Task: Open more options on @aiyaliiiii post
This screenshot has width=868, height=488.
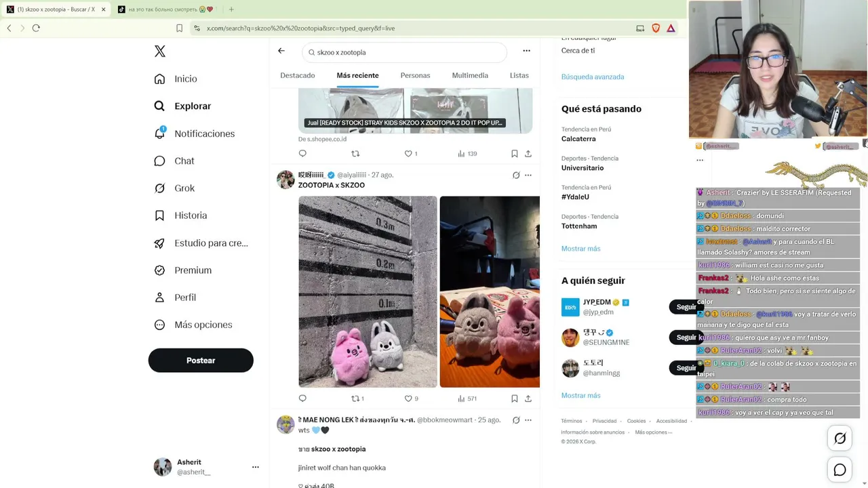Action: pos(528,175)
